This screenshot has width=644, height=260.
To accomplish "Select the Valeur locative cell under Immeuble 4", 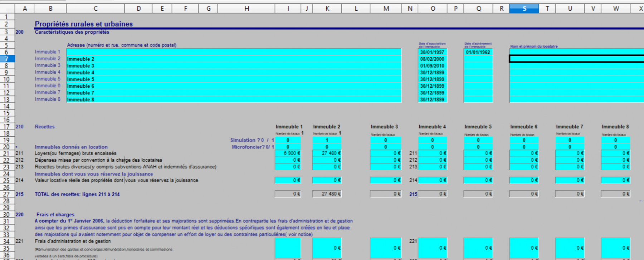I will point(433,180).
